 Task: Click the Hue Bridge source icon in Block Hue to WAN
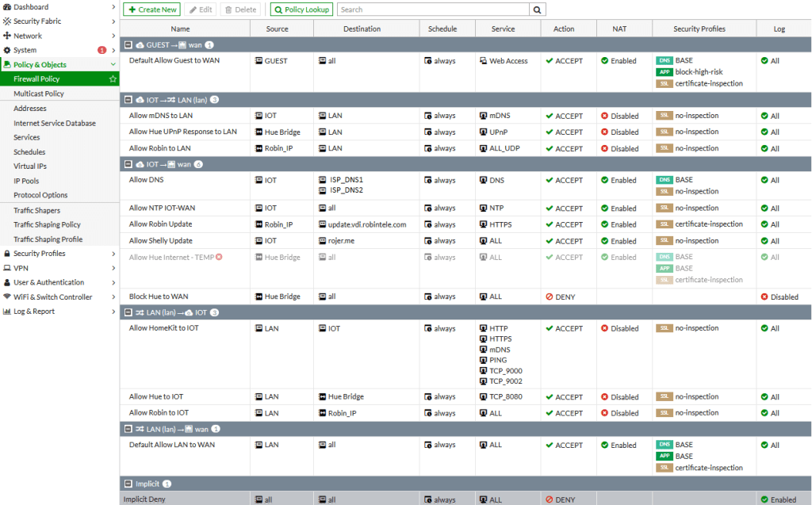[259, 296]
